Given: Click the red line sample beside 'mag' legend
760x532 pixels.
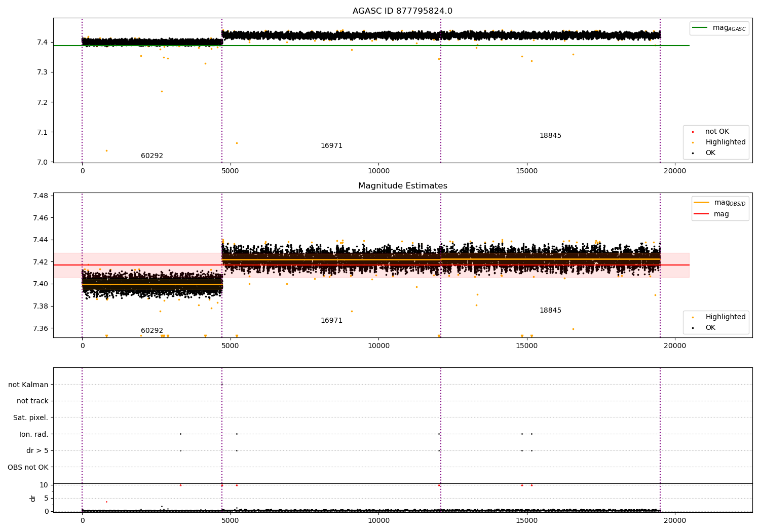Looking at the screenshot, I should (701, 214).
